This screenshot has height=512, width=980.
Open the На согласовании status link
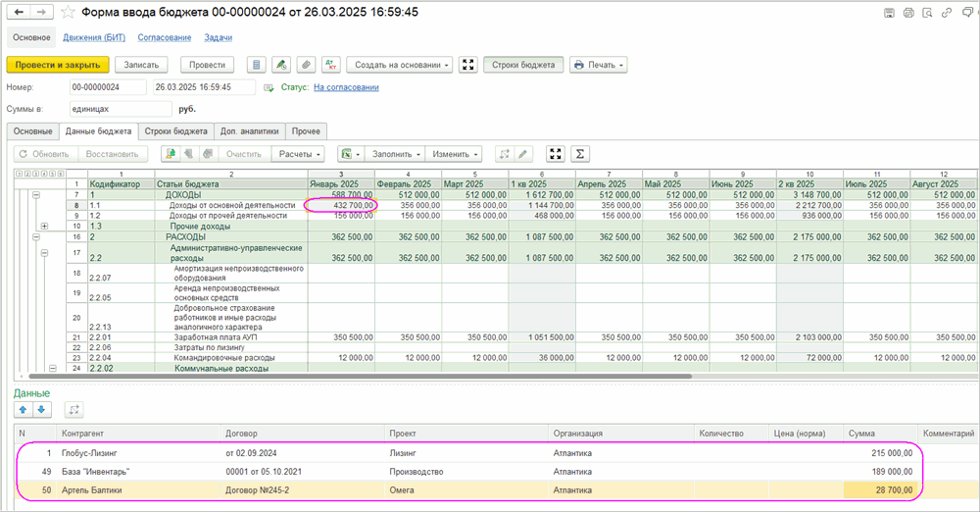pyautogui.click(x=346, y=87)
